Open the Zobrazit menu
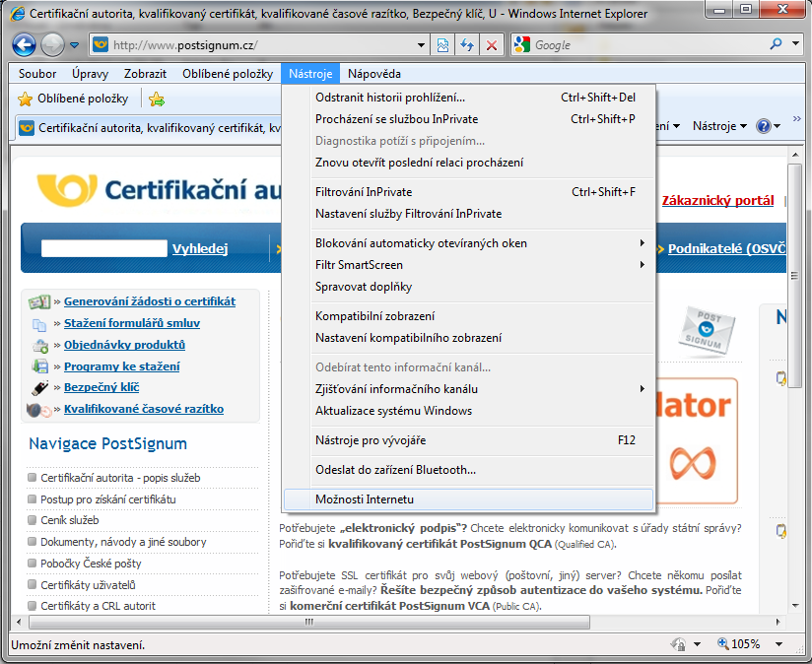This screenshot has width=812, height=664. click(145, 74)
